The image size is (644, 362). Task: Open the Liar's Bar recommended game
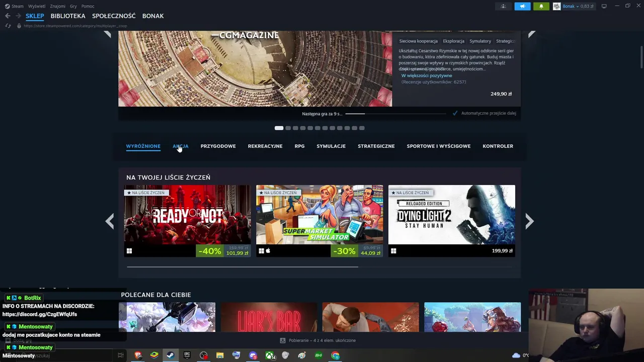[269, 317]
